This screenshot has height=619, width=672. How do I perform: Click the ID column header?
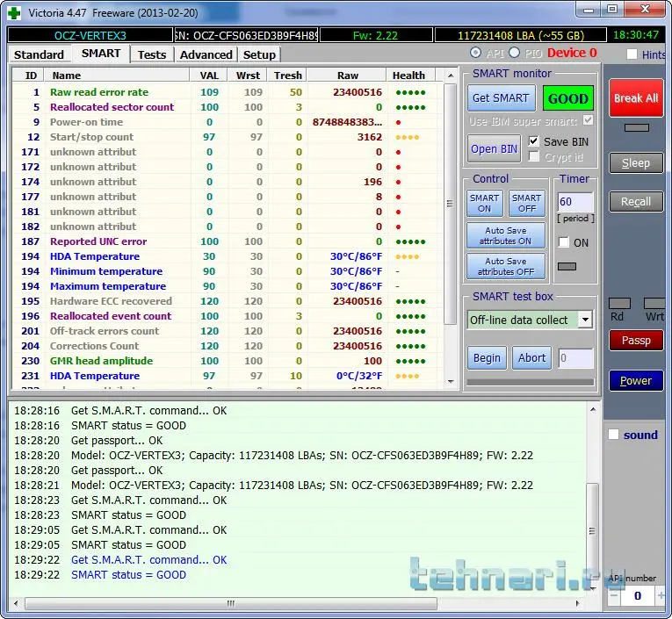point(28,76)
